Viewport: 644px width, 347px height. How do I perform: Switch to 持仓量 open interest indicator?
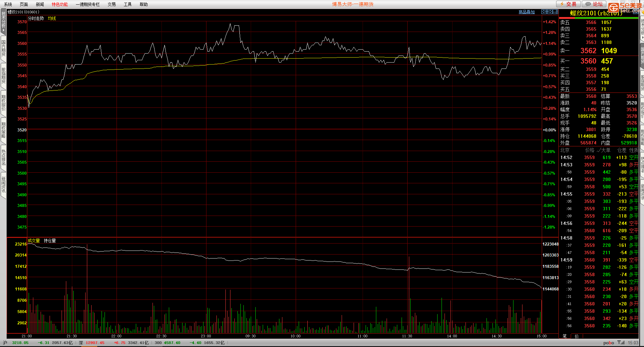click(x=50, y=241)
